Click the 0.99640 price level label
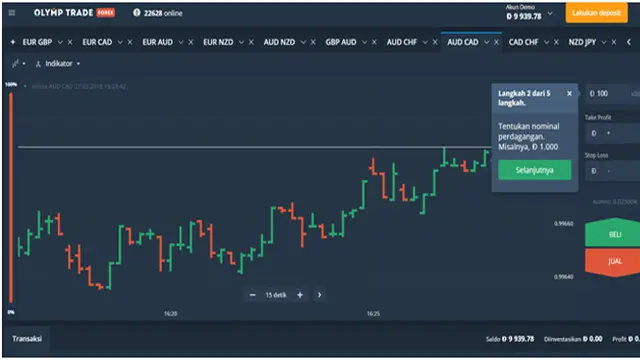This screenshot has width=640, height=360. coord(564,277)
